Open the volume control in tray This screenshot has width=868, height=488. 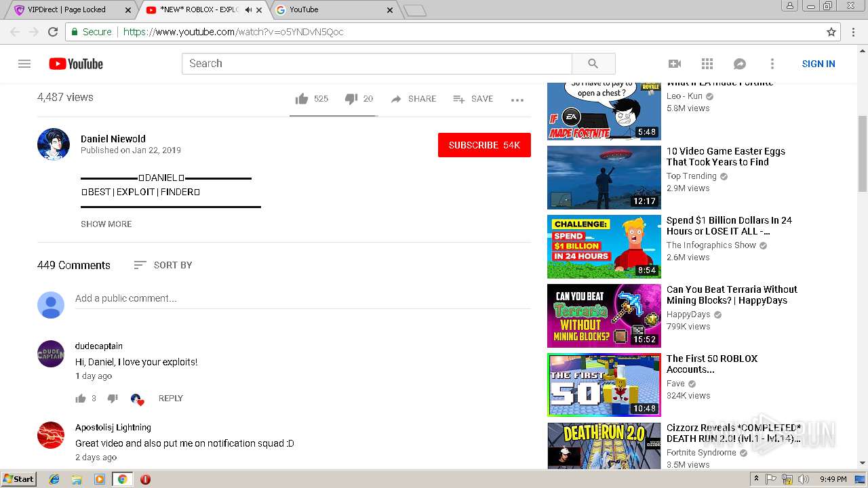coord(803,479)
